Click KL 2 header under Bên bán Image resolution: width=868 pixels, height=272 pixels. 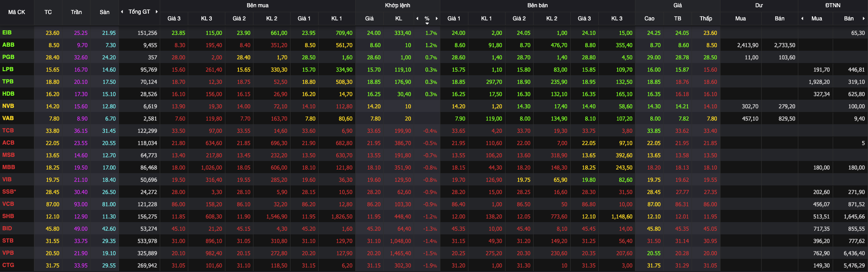[x=552, y=19]
